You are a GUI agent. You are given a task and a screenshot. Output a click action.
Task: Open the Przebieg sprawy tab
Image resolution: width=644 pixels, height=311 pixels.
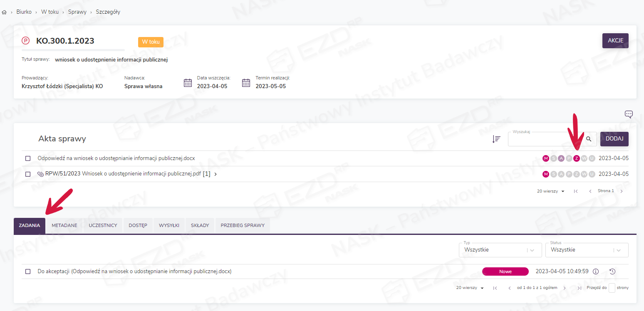[243, 225]
